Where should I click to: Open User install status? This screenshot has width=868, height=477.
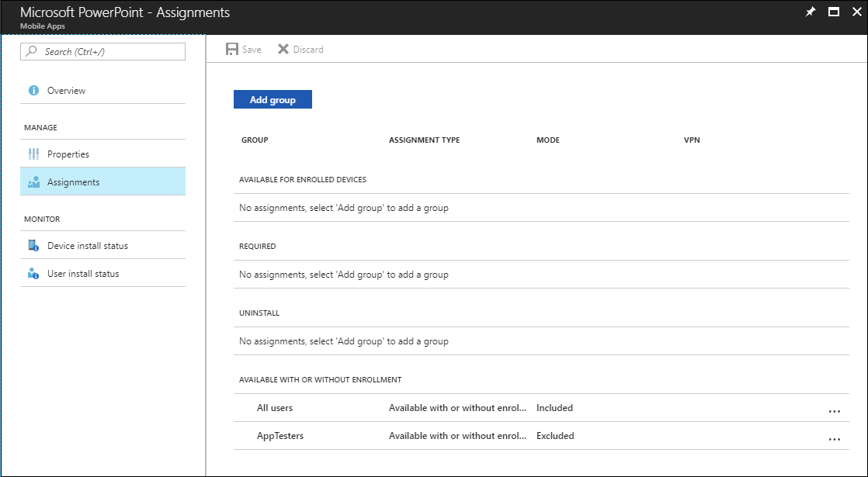pyautogui.click(x=103, y=274)
